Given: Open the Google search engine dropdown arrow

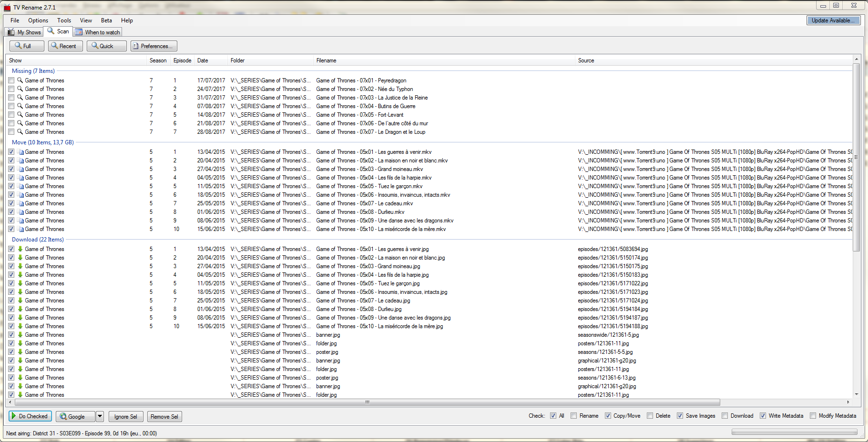Looking at the screenshot, I should tap(100, 416).
